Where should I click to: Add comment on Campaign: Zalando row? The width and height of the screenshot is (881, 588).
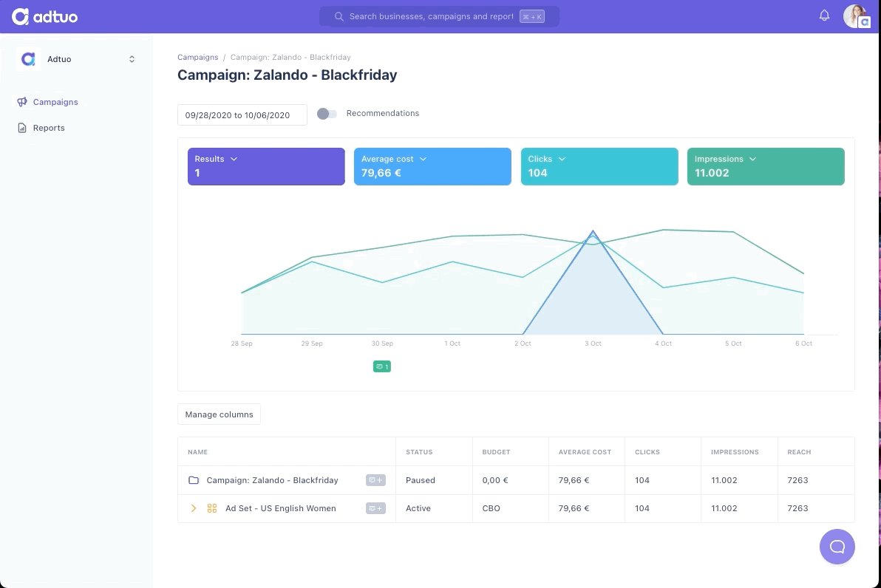pyautogui.click(x=375, y=480)
